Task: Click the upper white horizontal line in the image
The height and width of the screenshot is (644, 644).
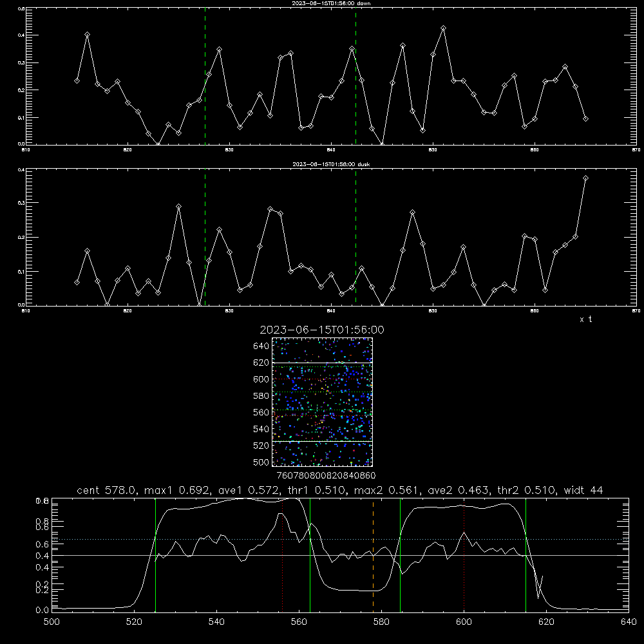Action: (323, 363)
